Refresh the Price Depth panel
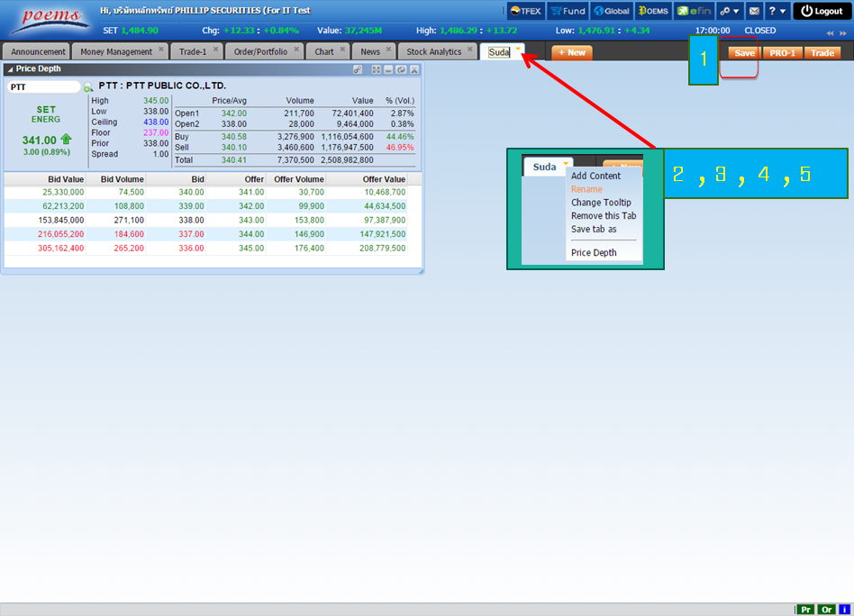The height and width of the screenshot is (616, 854). 401,69
